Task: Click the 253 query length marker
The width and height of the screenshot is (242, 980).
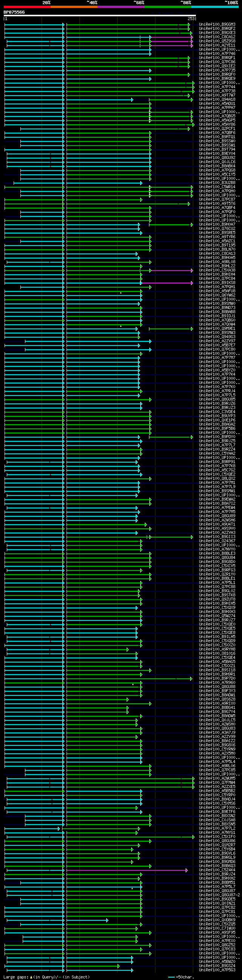Action: (191, 19)
